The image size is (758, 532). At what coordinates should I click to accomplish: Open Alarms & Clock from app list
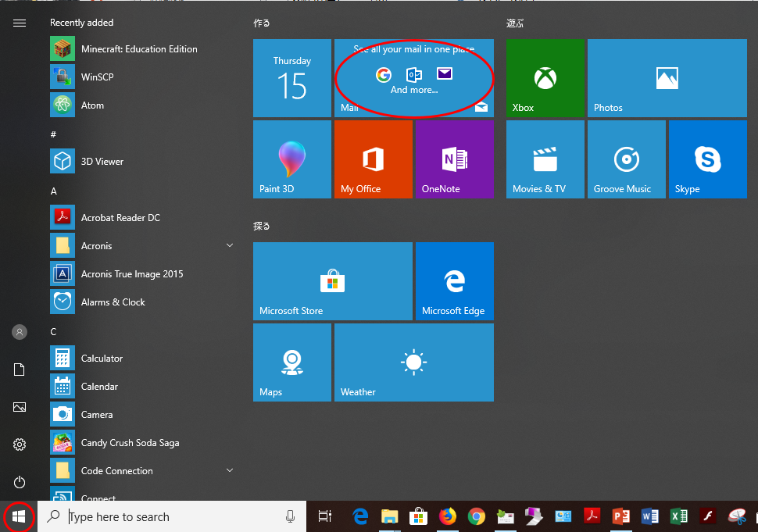144,302
